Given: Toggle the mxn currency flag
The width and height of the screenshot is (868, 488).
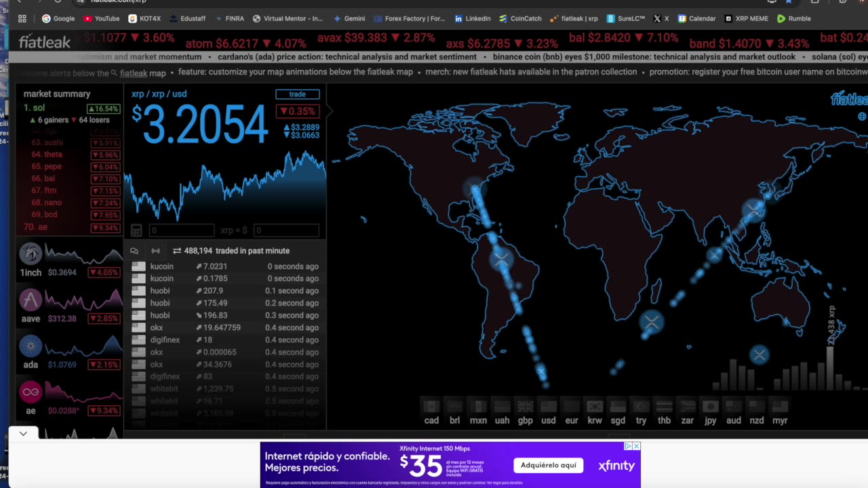Looking at the screenshot, I should [x=478, y=407].
